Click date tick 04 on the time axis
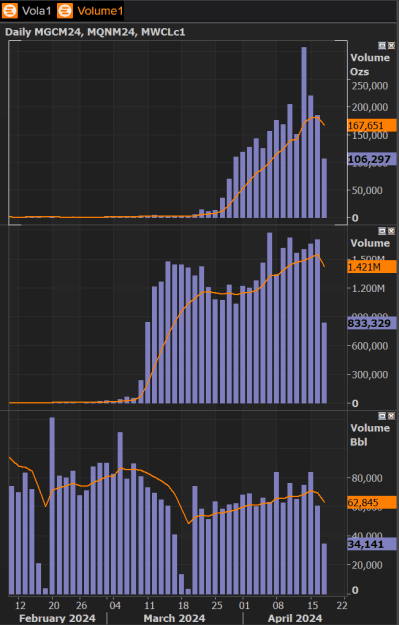 115,605
